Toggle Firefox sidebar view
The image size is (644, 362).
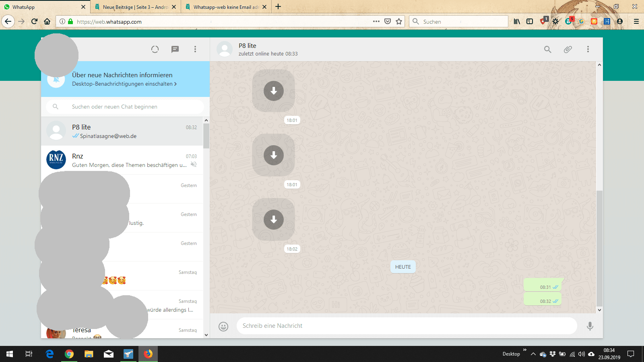coord(530,21)
